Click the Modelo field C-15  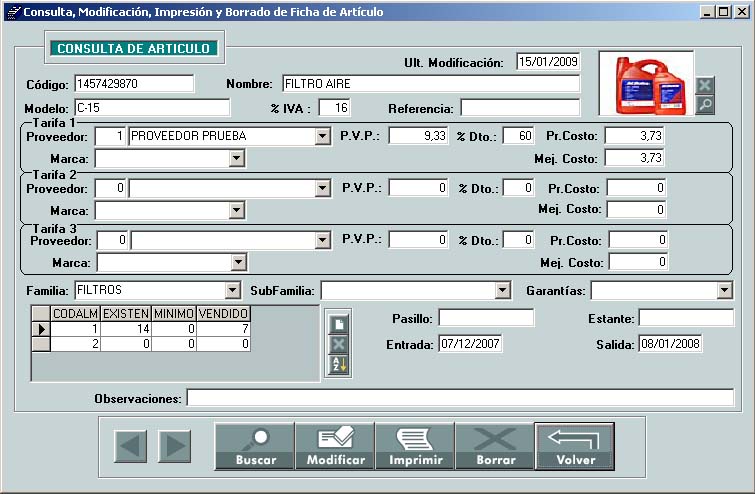coord(152,107)
